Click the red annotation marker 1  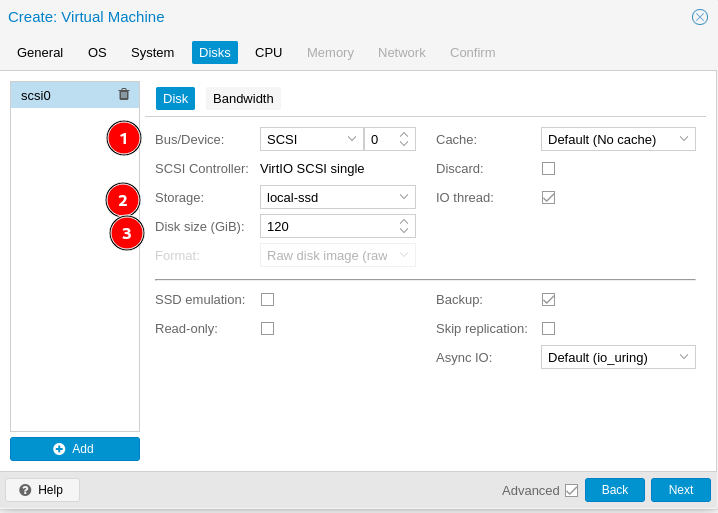click(x=124, y=138)
